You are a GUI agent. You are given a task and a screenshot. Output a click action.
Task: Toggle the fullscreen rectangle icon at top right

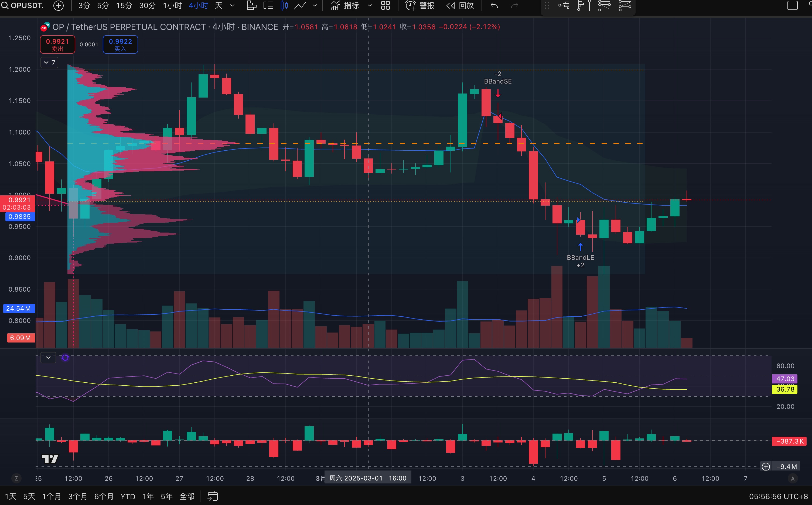click(x=792, y=6)
